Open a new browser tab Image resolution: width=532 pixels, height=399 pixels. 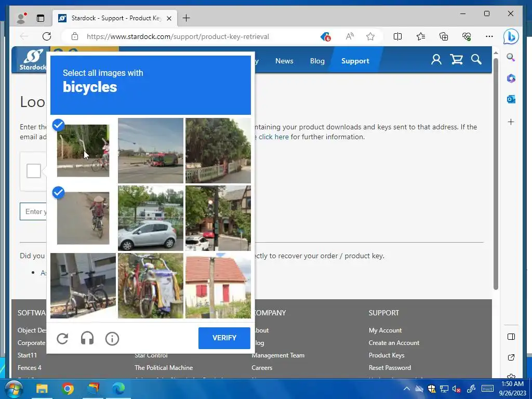tap(187, 18)
